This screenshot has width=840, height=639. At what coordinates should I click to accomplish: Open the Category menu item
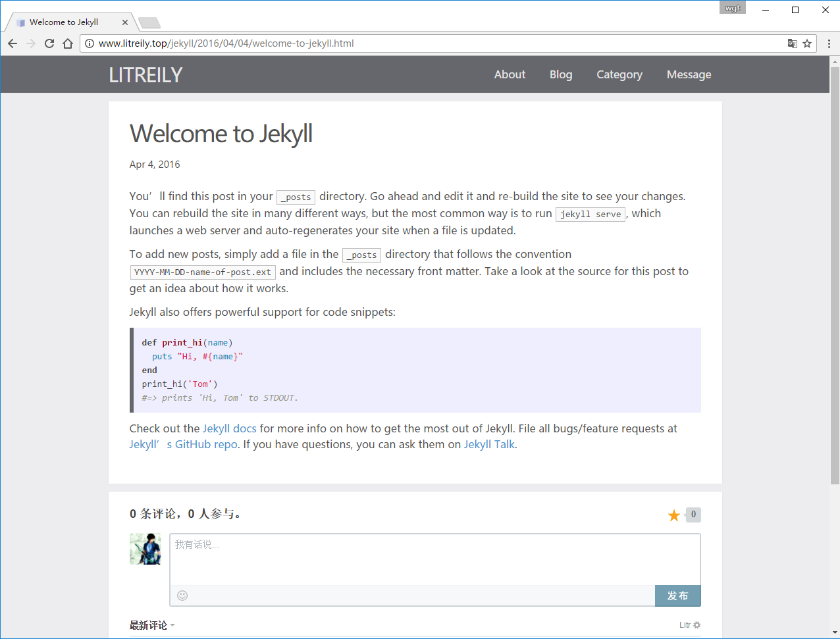pyautogui.click(x=619, y=74)
